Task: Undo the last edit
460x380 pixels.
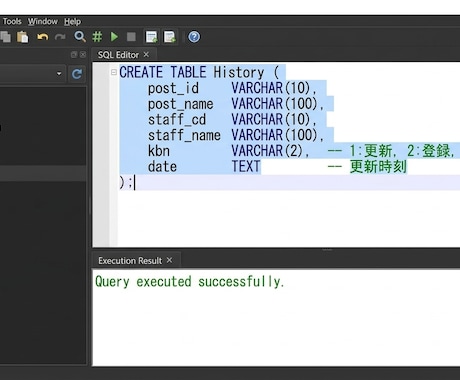Action: click(x=43, y=37)
